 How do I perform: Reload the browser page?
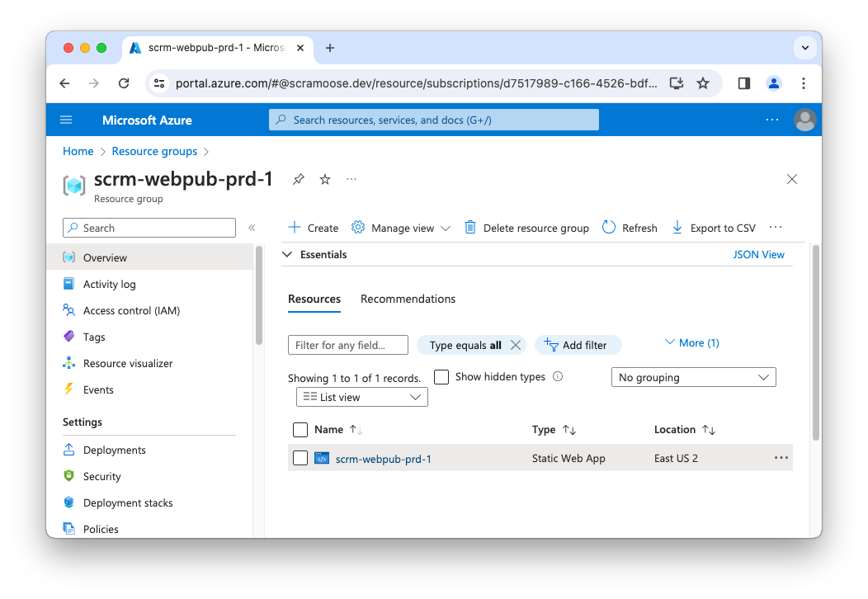(x=124, y=83)
